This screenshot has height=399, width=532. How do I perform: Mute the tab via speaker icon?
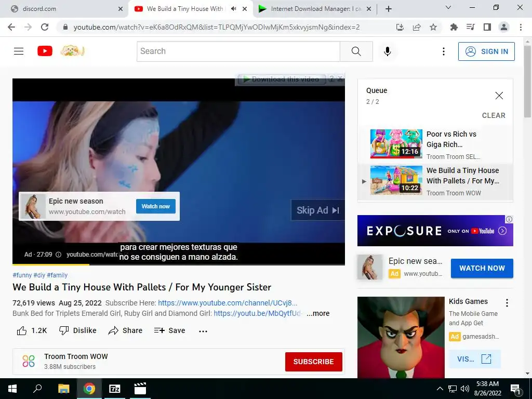(x=233, y=9)
